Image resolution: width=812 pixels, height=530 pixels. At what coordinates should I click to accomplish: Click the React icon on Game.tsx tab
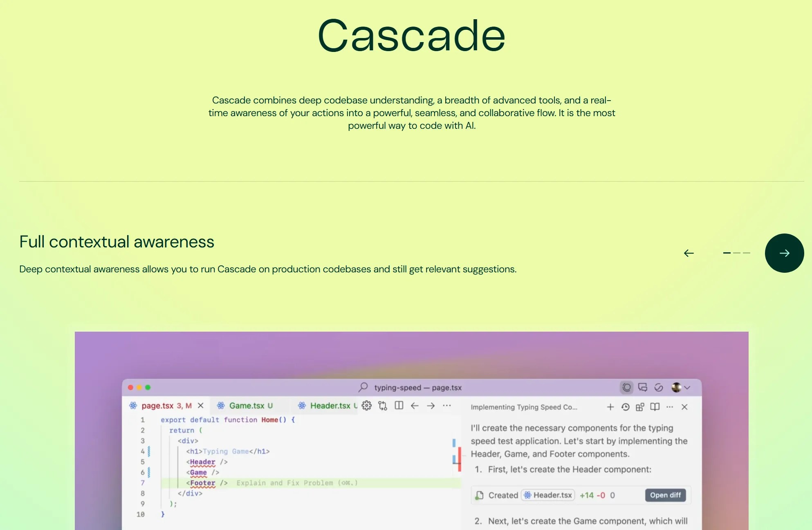click(x=221, y=406)
